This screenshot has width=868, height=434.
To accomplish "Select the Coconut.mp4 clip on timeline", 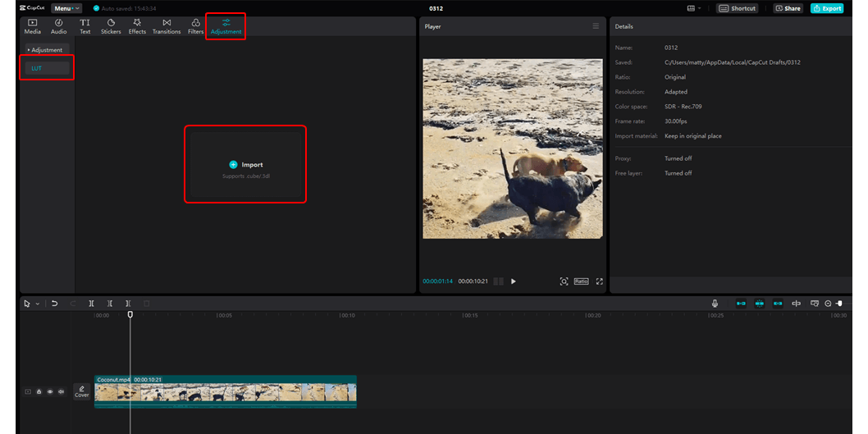I will click(x=226, y=391).
